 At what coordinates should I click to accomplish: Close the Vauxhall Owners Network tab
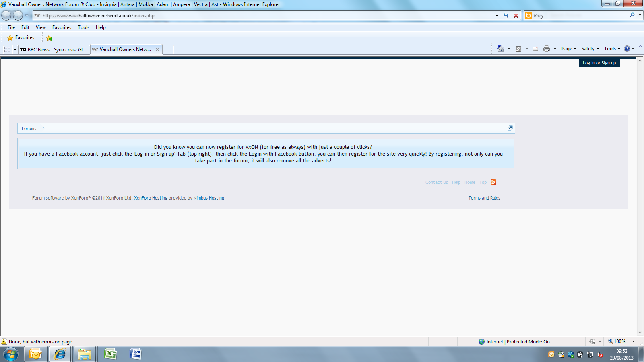coord(157,49)
